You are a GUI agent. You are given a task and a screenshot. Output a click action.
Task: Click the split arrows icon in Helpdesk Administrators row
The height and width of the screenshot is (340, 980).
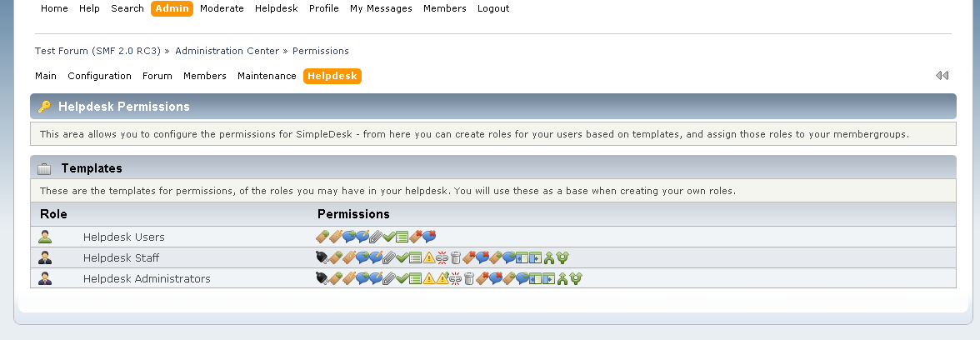click(576, 278)
